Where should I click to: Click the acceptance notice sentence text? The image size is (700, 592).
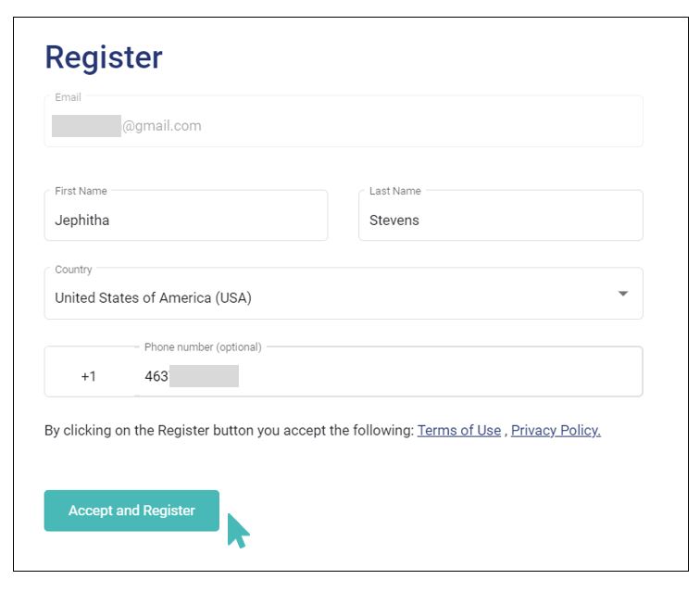pos(230,430)
